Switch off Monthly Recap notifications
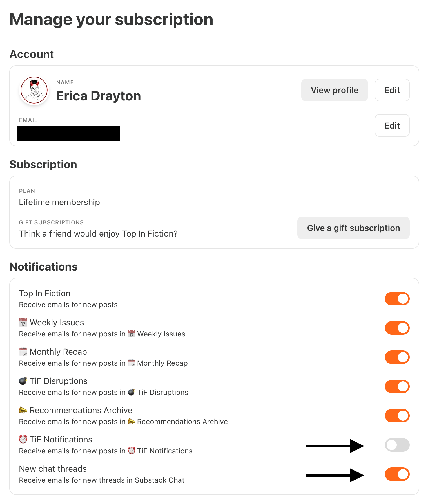Viewport: 428px width, 504px height. [397, 357]
